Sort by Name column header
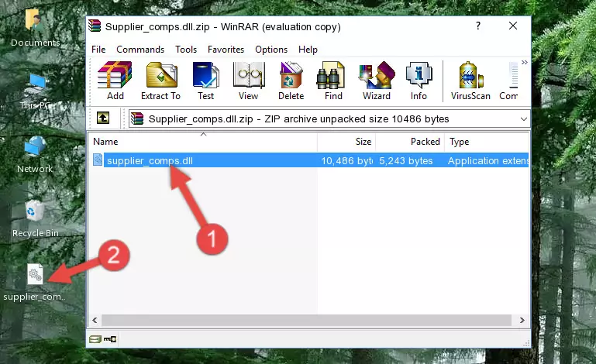The width and height of the screenshot is (596, 364). (203, 142)
